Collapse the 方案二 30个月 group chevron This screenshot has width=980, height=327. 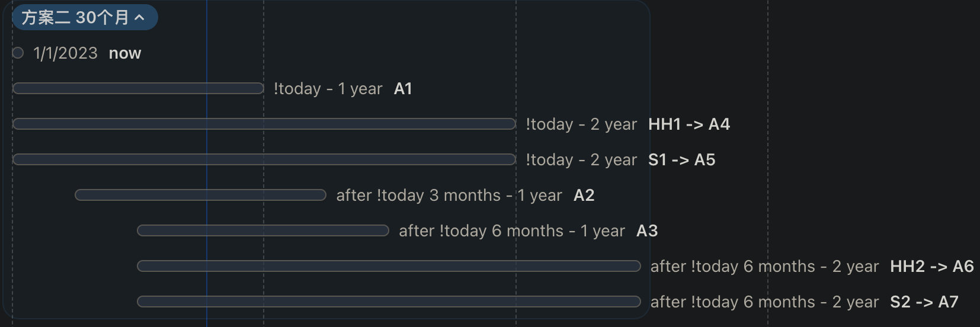140,18
